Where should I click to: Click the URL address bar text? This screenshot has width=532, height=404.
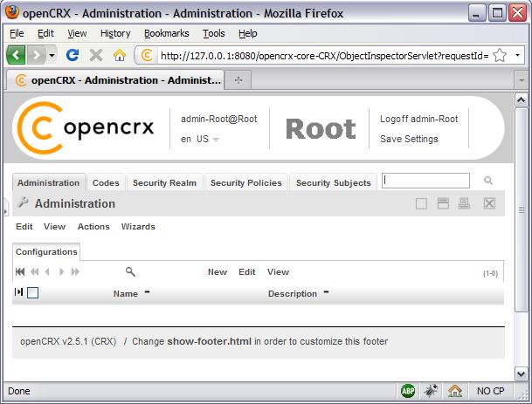coord(325,55)
